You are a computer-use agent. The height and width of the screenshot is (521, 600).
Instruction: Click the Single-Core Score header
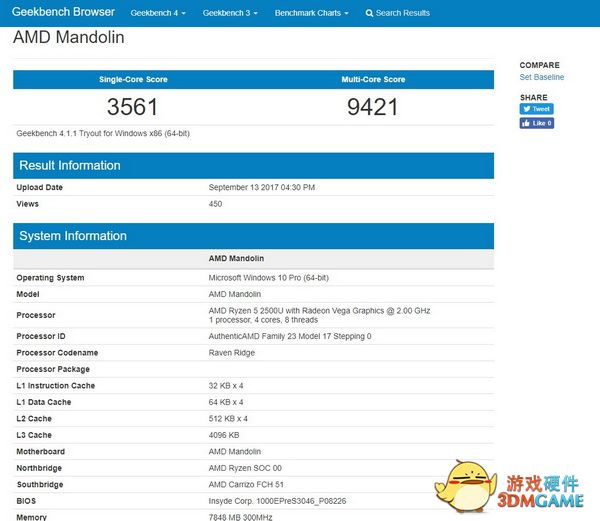click(133, 80)
